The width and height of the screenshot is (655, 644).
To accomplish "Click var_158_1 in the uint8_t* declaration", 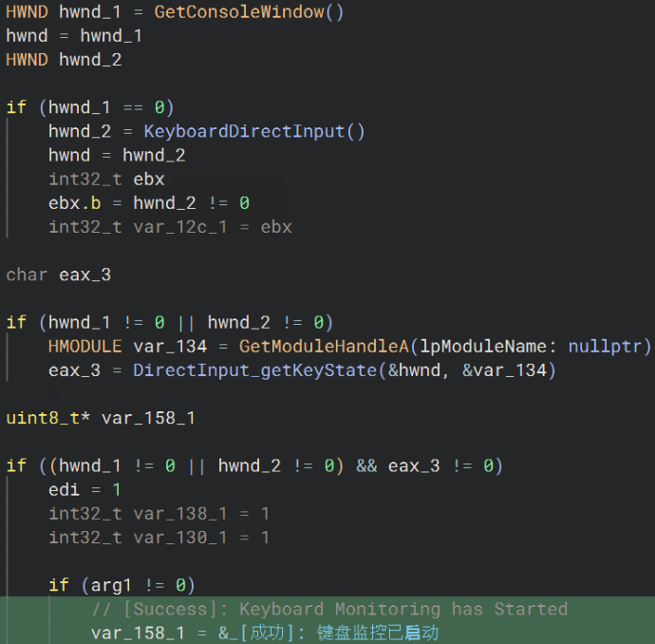I will click(x=148, y=418).
